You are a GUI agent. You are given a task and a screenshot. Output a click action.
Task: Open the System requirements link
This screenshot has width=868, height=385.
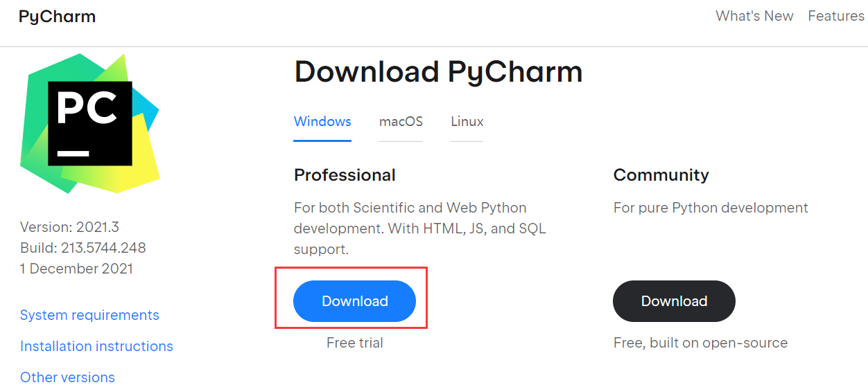click(x=89, y=315)
